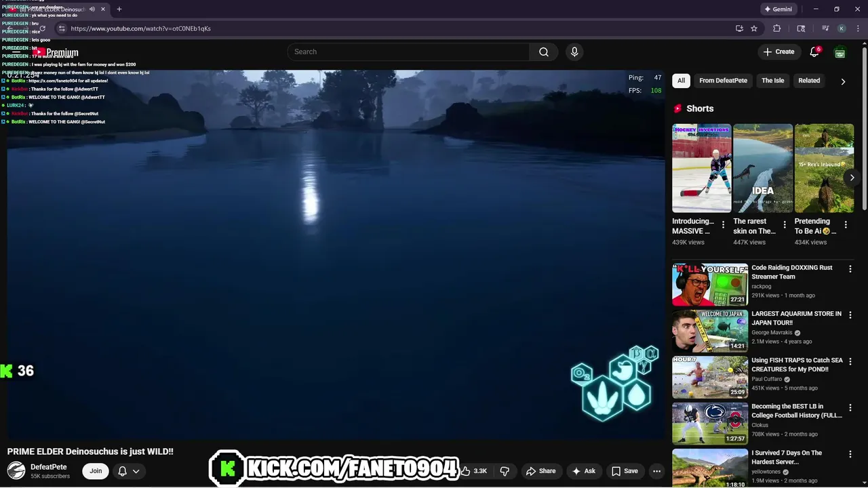Open the 25:09 fish traps video thumbnail
868x488 pixels.
tap(710, 378)
